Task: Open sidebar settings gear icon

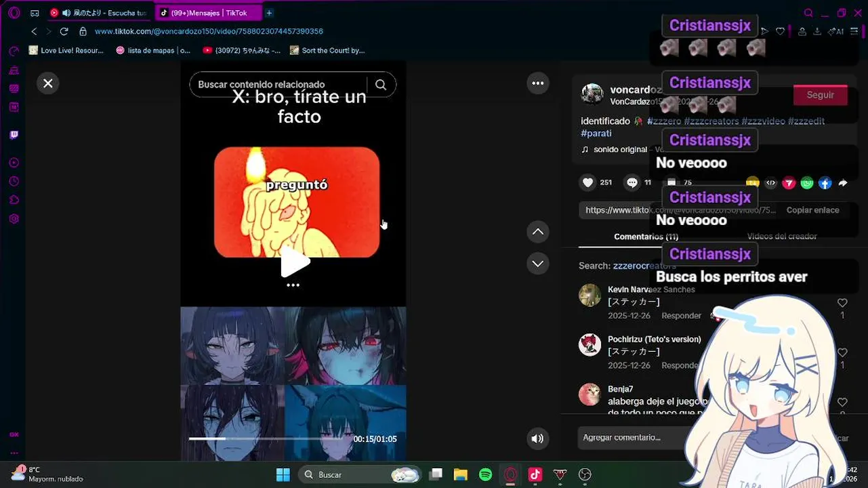Action: point(14,219)
